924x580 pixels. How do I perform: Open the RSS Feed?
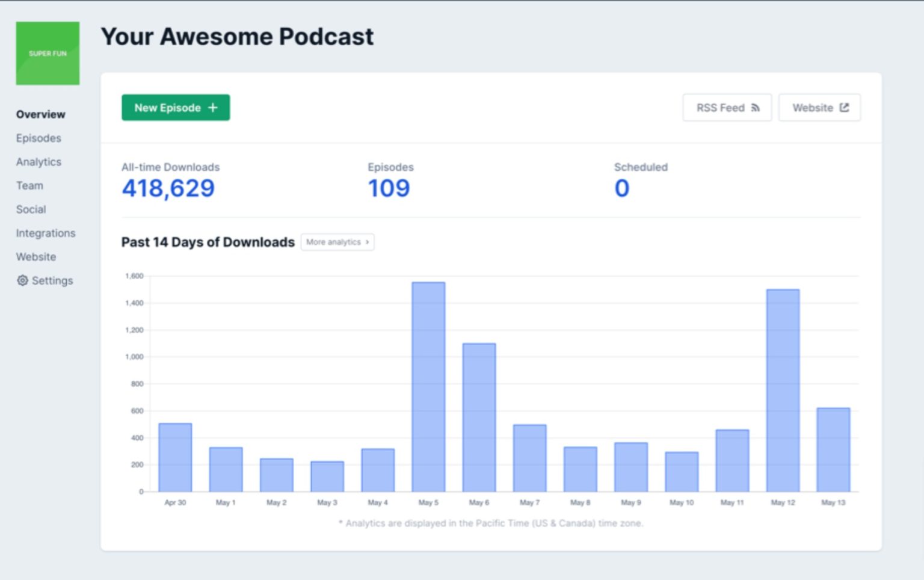click(727, 107)
